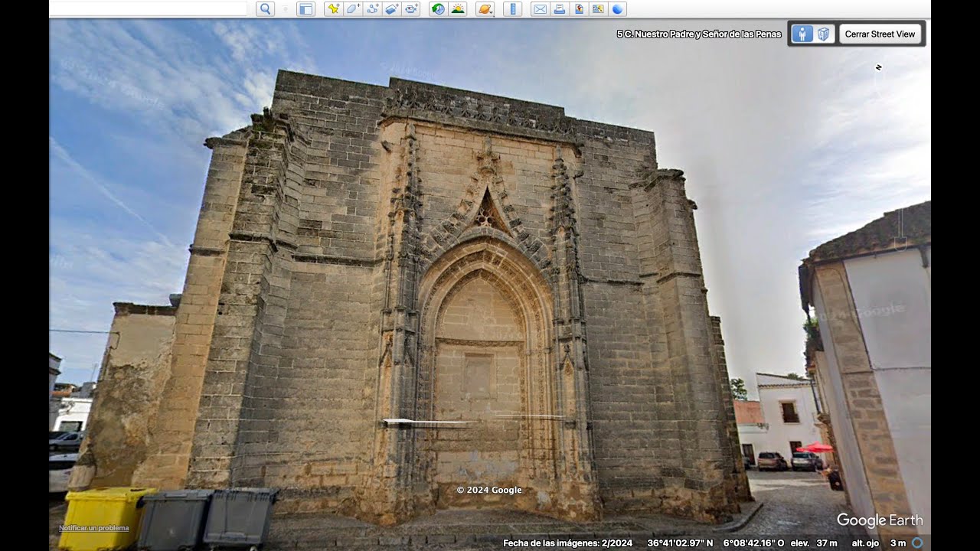Viewport: 980px width, 551px height.
Task: Click the Notificar un problema link
Action: 93,528
